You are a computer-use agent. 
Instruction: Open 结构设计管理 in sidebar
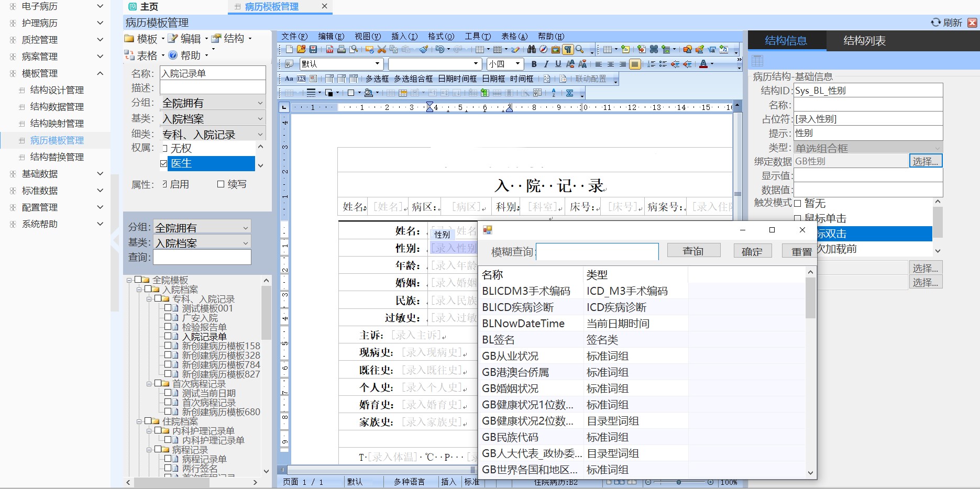57,90
